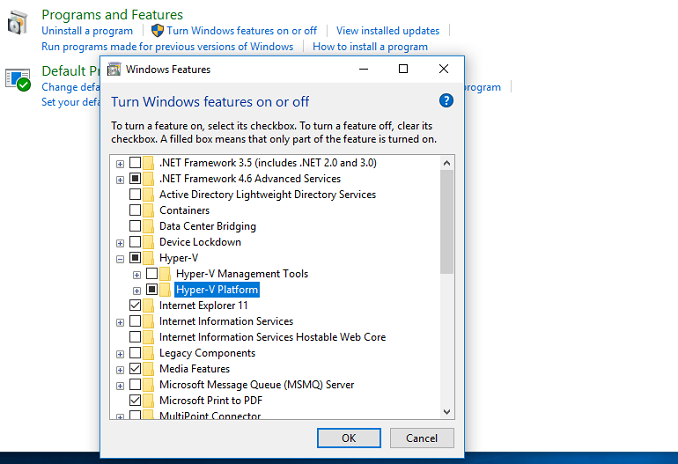Click the folder icon beside Data Center Bridging
678x464 pixels.
pos(148,226)
